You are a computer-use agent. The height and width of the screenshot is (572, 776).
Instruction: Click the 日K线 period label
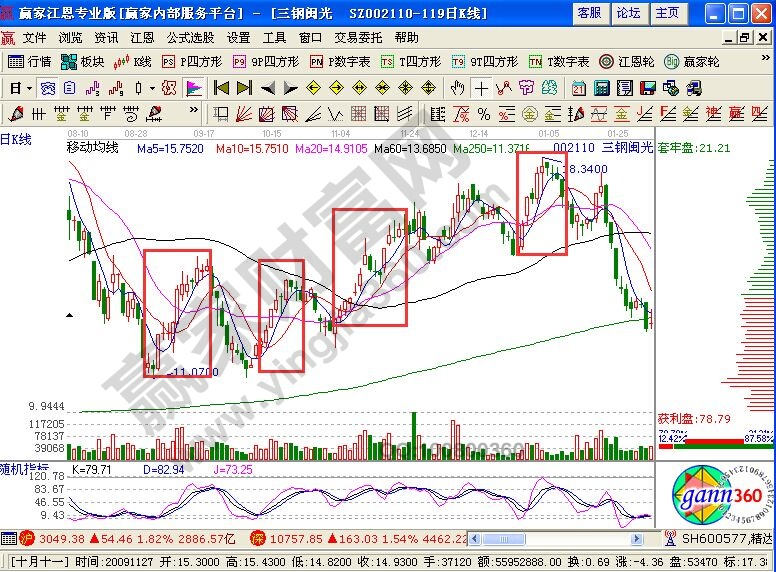pos(17,140)
